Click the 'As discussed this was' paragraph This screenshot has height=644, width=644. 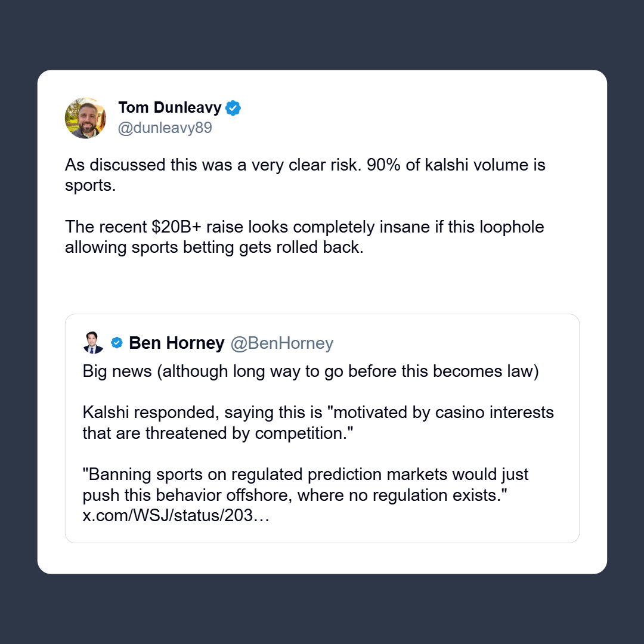[x=304, y=174]
